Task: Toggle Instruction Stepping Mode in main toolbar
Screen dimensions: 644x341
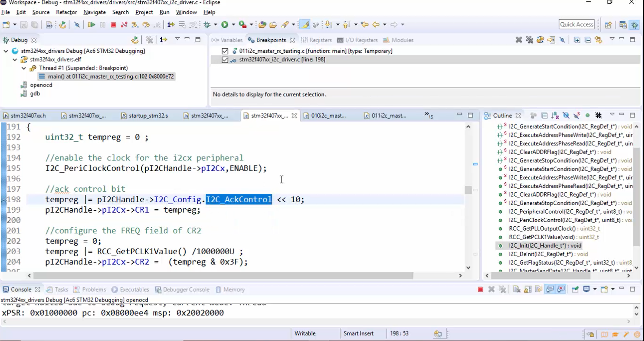Action: [x=171, y=25]
